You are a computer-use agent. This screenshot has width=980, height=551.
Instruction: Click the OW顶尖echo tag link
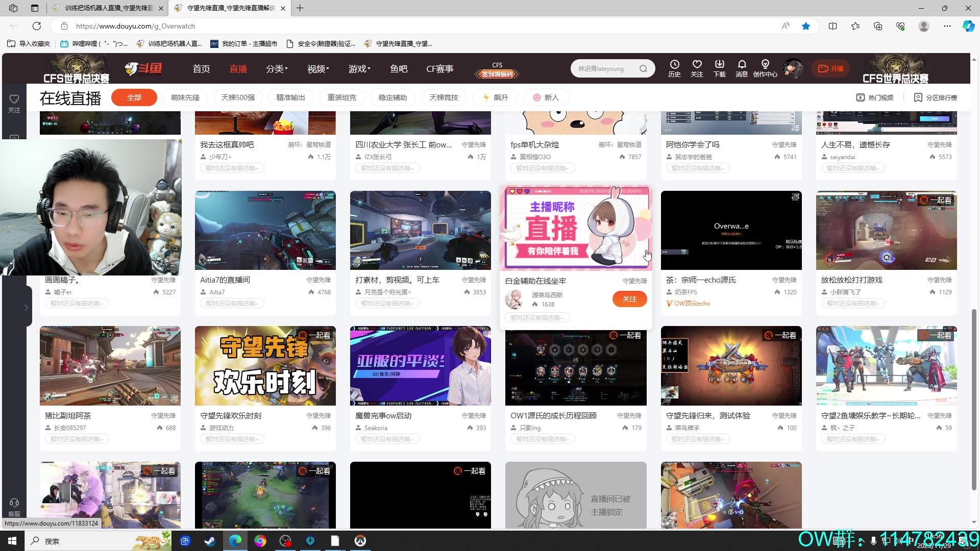point(688,304)
